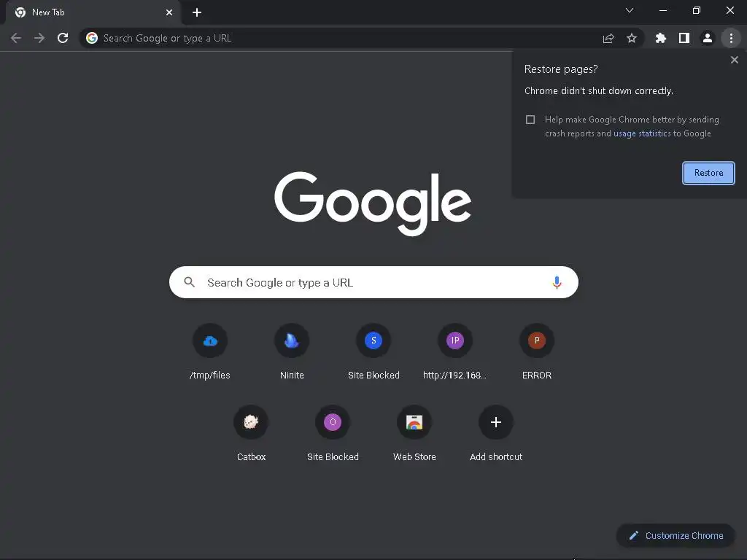The height and width of the screenshot is (560, 747).
Task: Close the New Tab tab
Action: click(x=169, y=12)
